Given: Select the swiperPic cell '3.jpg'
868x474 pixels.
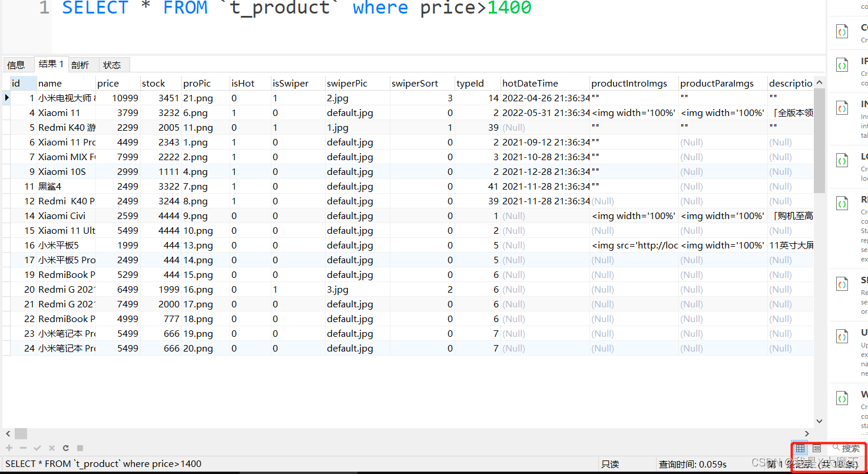Looking at the screenshot, I should 357,289.
